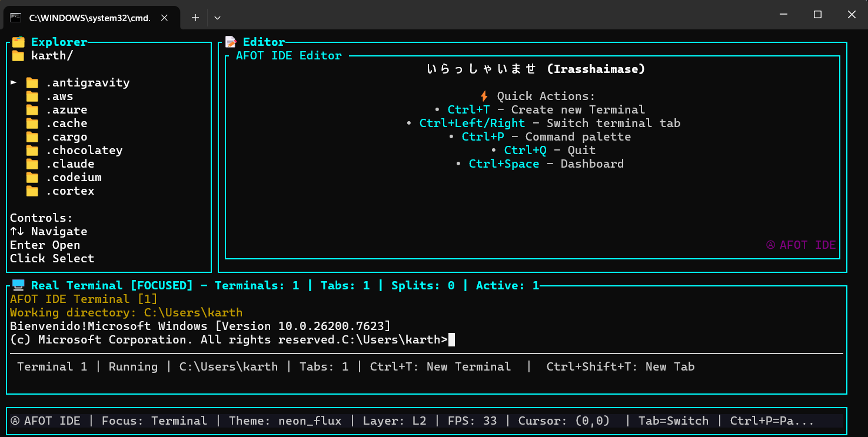Screen dimensions: 868x437
Task: Select the .chocolatey folder icon
Action: click(32, 150)
